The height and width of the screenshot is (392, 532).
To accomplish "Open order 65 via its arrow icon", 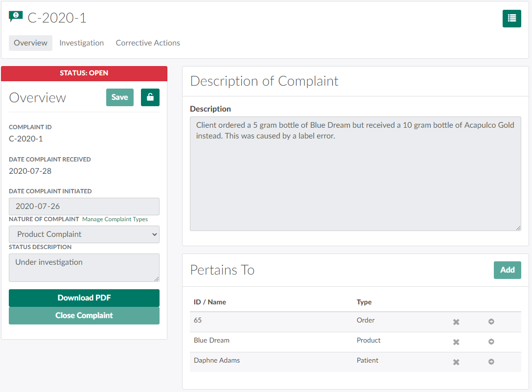I will 491,322.
